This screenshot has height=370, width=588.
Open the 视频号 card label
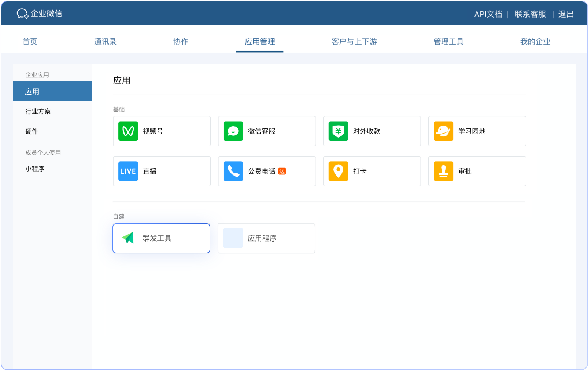[153, 131]
